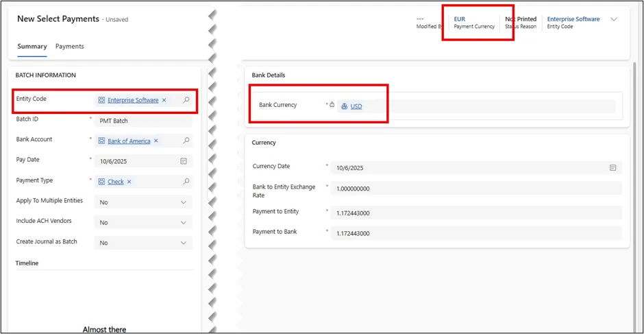The image size is (644, 334).
Task: Click Enterprise Software Entity Code in header
Action: [x=573, y=23]
